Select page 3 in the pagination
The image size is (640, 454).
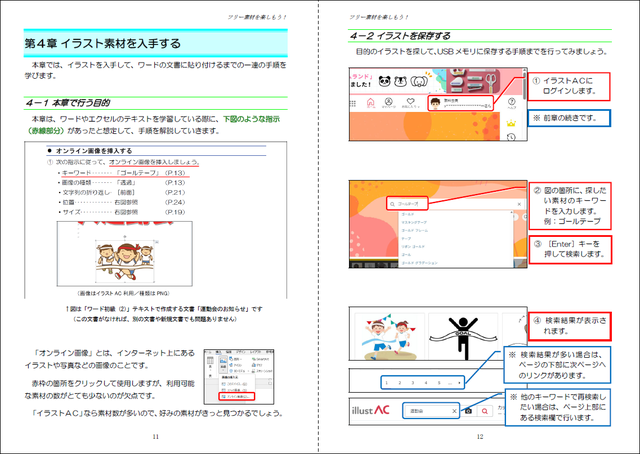click(413, 383)
